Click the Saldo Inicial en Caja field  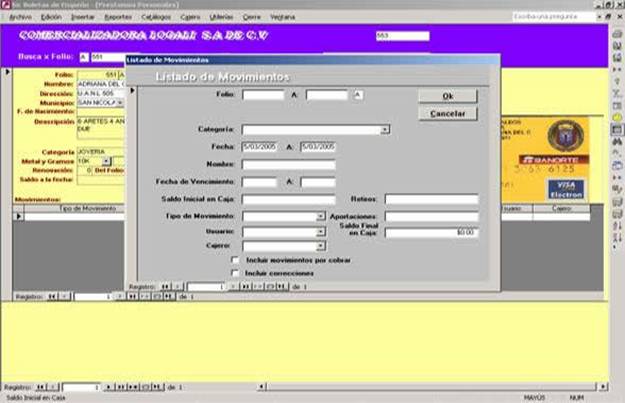pos(289,199)
